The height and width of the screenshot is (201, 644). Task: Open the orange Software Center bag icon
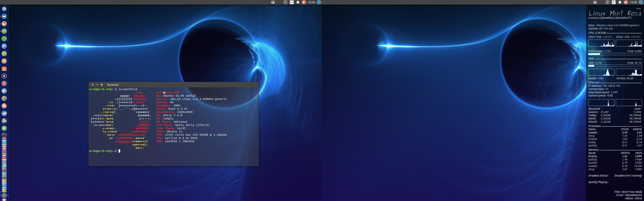[4, 69]
